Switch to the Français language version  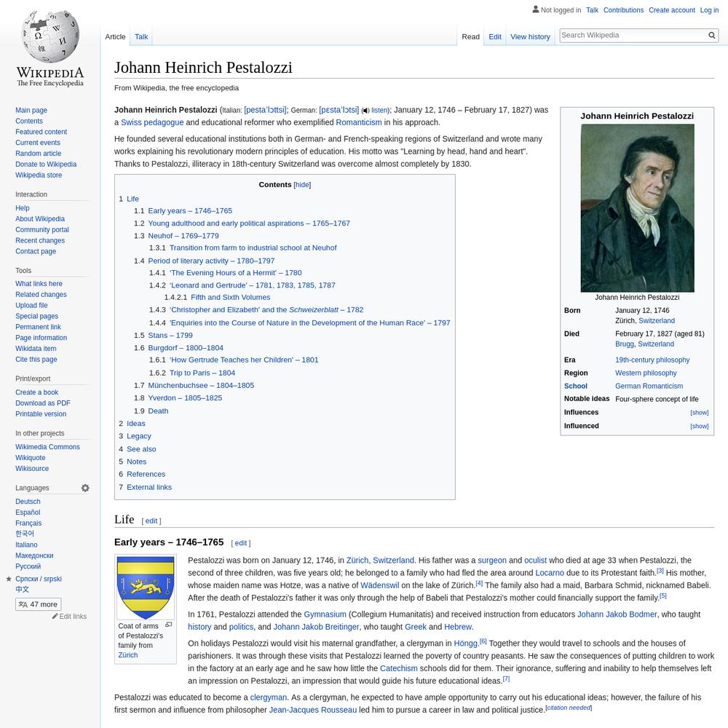pyautogui.click(x=28, y=523)
